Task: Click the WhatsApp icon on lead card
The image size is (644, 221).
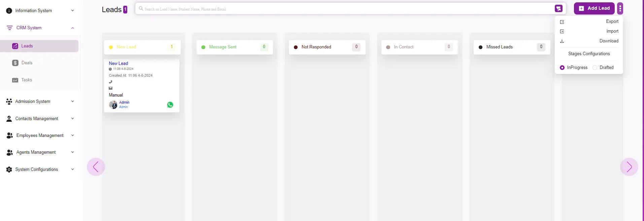Action: (x=170, y=105)
